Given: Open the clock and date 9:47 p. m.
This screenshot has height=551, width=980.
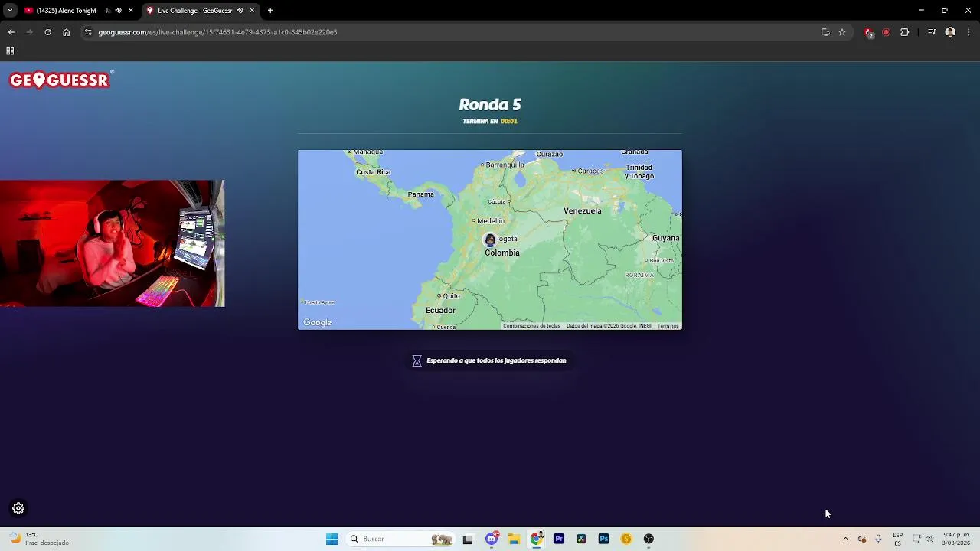Looking at the screenshot, I should click(956, 539).
